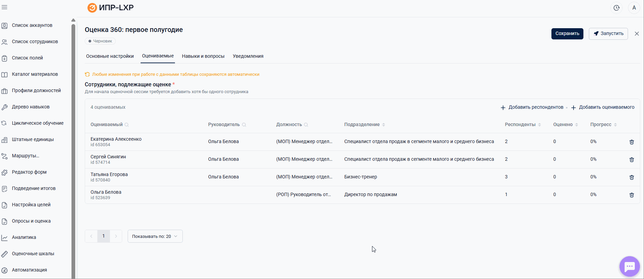Sort table by Респонденты column
Viewport: 644px width, 279px height.
540,125
